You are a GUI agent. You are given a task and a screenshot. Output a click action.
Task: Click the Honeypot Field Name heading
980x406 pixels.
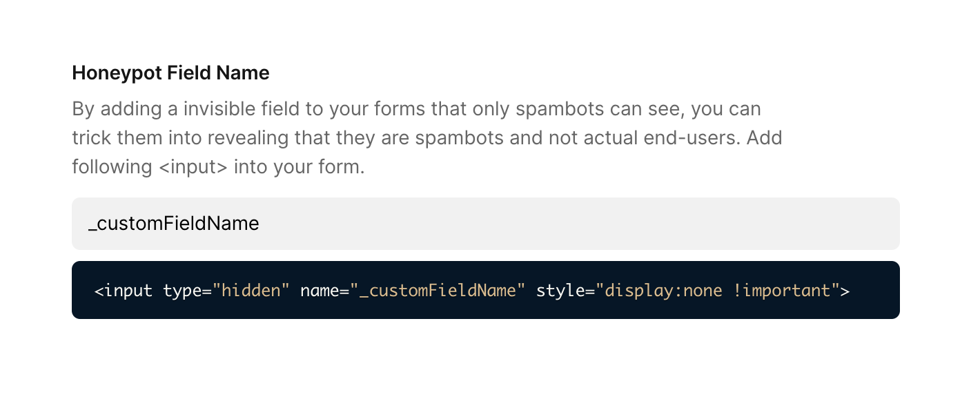point(170,73)
